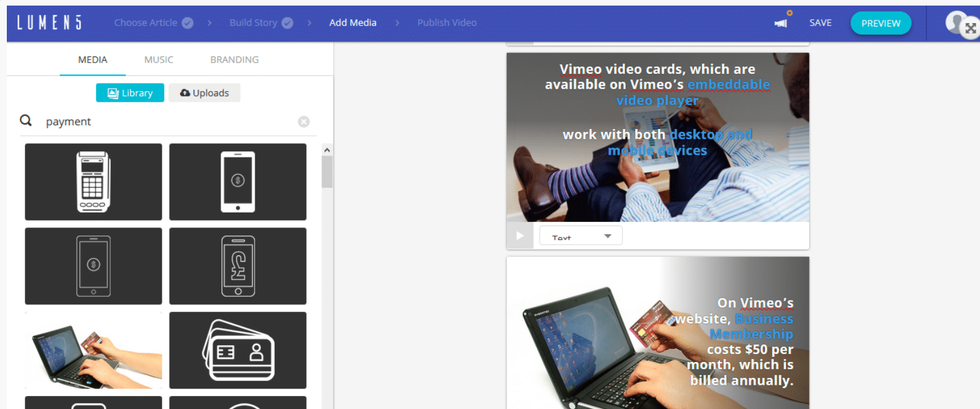Switch to the MEDIA tab

[93, 59]
